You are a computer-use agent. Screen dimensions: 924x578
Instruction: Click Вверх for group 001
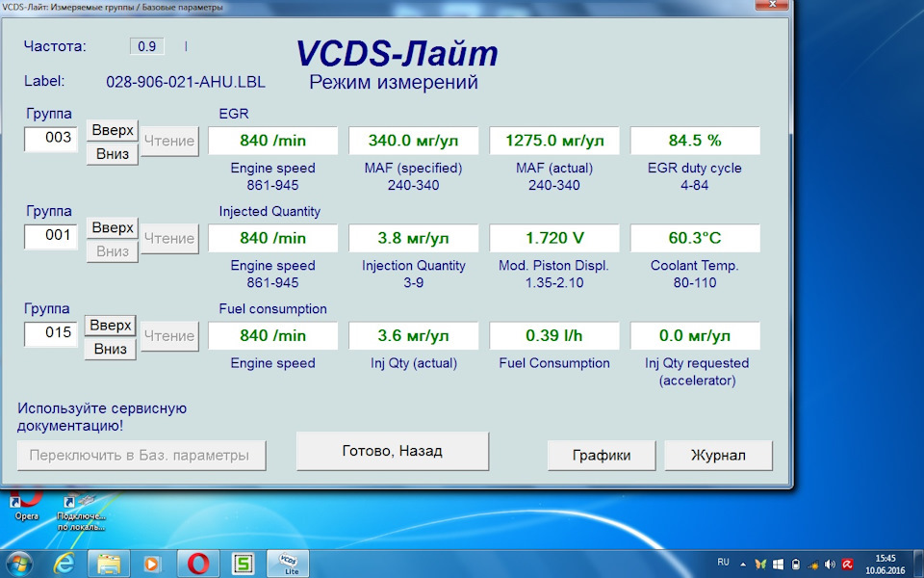tap(113, 228)
